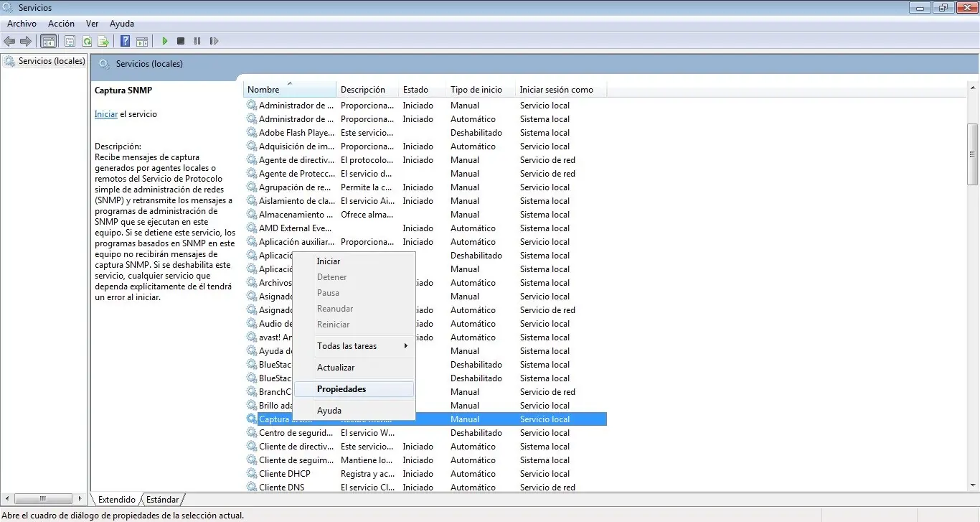Toggle the show/hide action pane toolbar icon
Viewport: 980px width, 522px height.
point(142,41)
